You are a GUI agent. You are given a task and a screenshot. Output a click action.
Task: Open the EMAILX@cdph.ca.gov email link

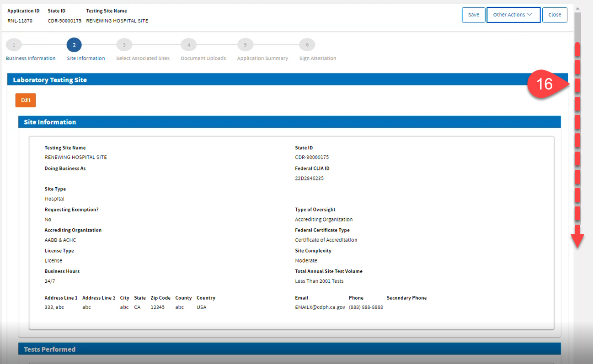click(x=320, y=307)
